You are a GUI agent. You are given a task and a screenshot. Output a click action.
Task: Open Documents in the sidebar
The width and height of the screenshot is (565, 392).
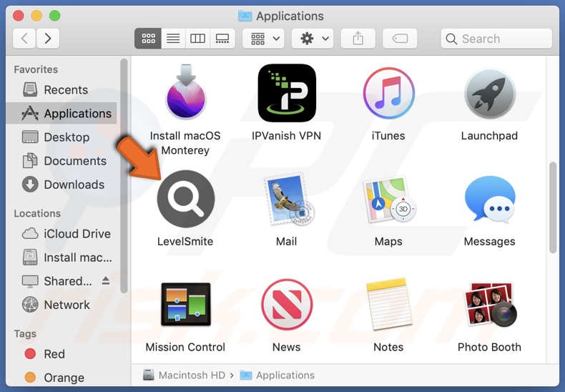(x=62, y=161)
